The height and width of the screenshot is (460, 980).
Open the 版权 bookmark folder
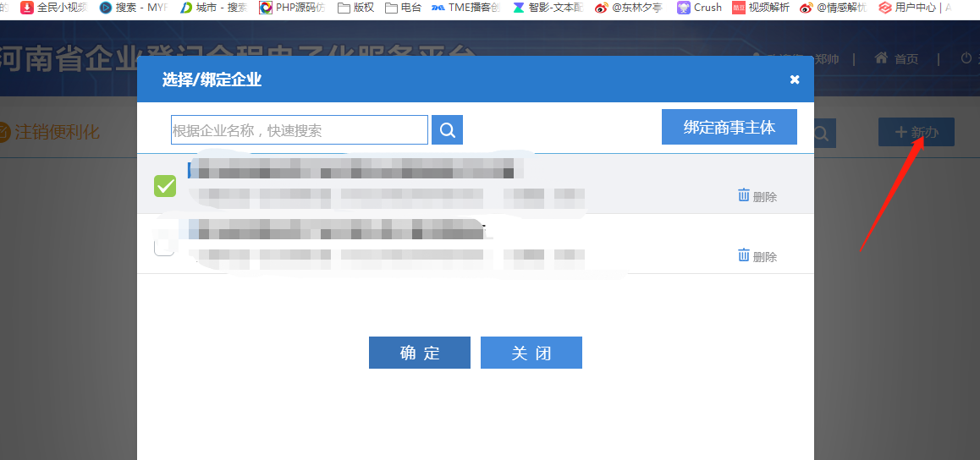(x=355, y=8)
